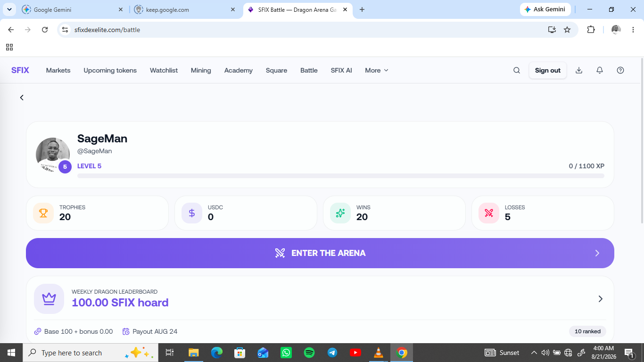Open the Windows Start menu

tap(11, 353)
